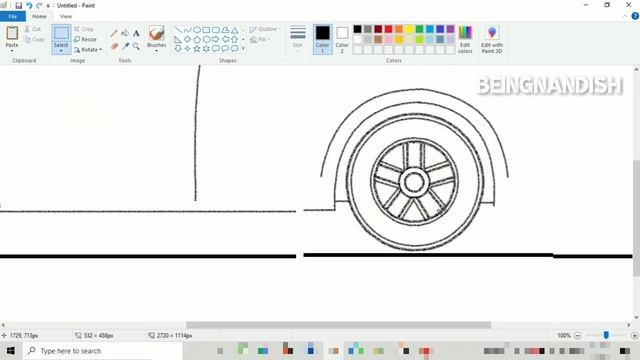Choose the Right triangle shape
The height and width of the screenshot is (360, 640).
[x=178, y=40]
